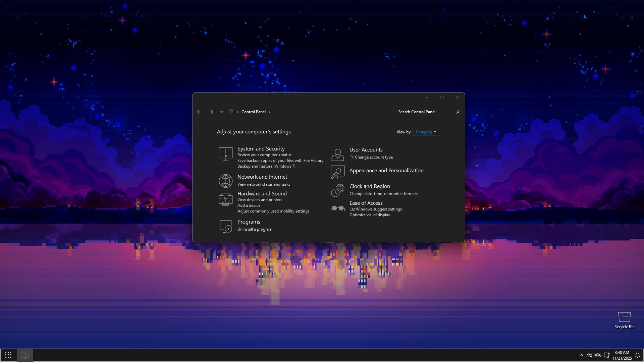Click the Clock and Region icon
Viewport: 644px width, 362px height.
coord(337,190)
